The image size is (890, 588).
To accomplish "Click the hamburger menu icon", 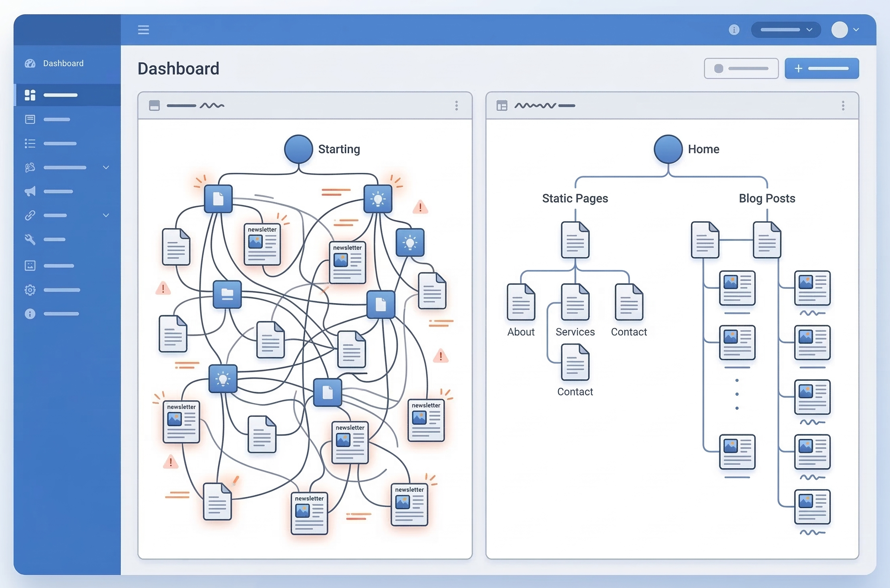I will (143, 30).
